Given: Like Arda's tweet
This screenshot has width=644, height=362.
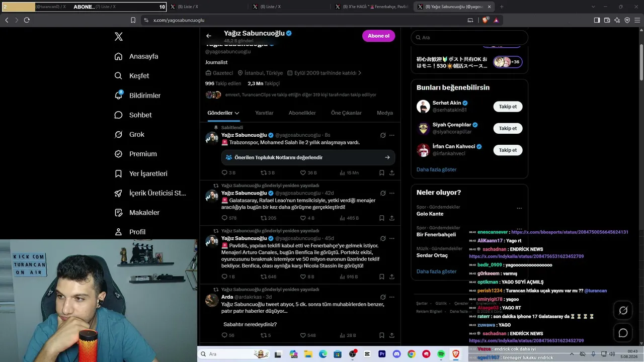Looking at the screenshot, I should coord(303,335).
